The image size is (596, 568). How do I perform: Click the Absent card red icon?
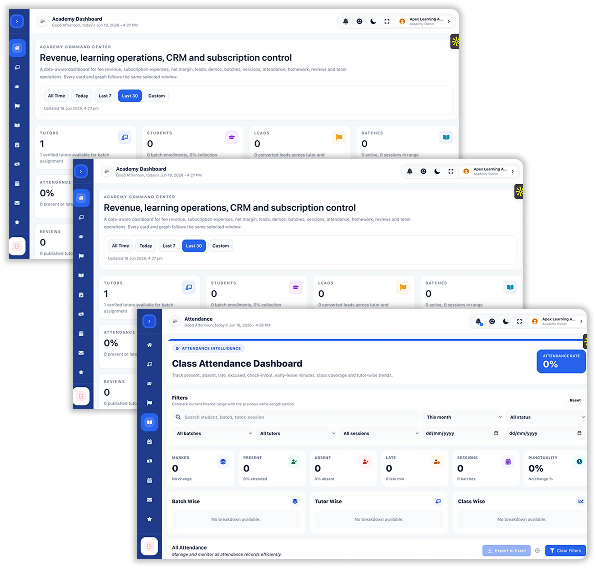coord(365,462)
